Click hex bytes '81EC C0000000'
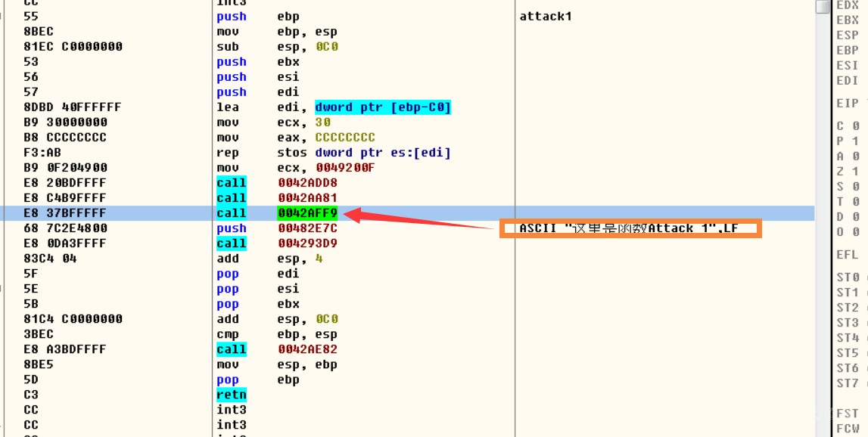This screenshot has height=437, width=868. [73, 47]
